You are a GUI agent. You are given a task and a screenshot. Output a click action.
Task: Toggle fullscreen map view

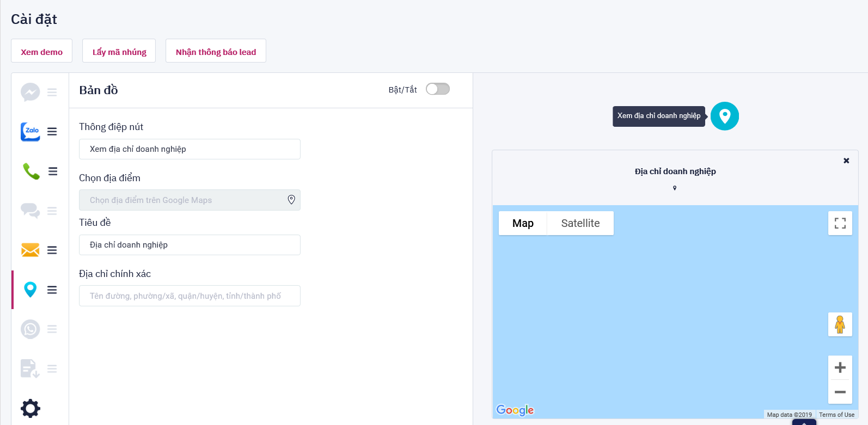(840, 223)
